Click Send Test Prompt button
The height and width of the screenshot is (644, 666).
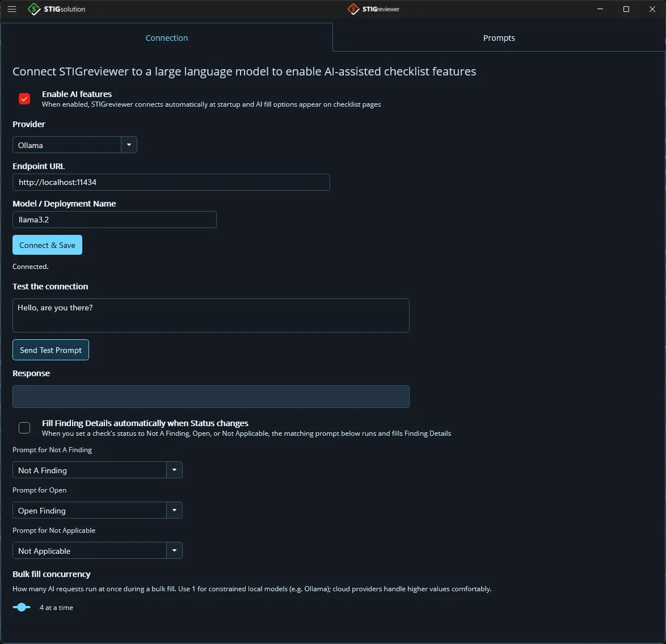coord(50,350)
